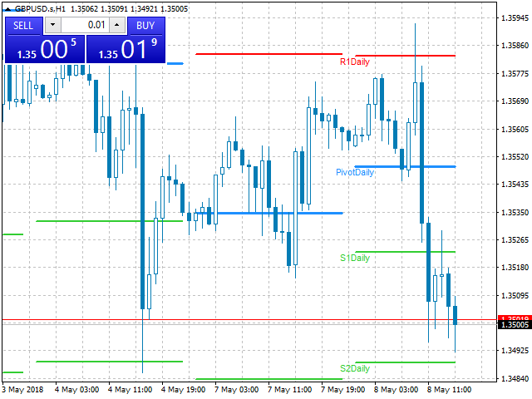532x399 pixels.
Task: Select the PivotDaily label
Action: tap(355, 172)
